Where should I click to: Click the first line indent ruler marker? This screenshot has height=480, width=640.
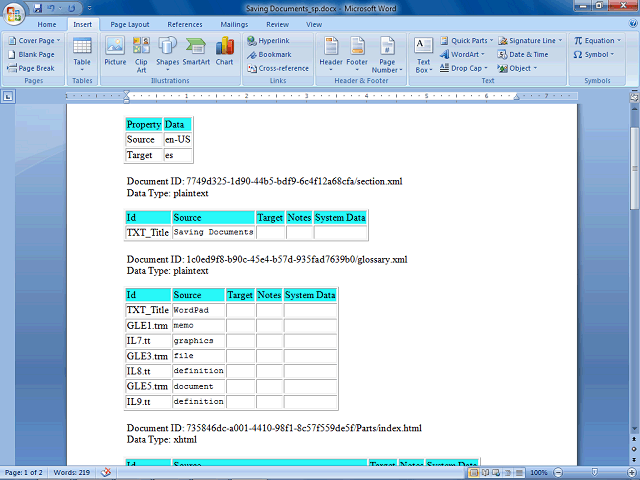click(126, 93)
